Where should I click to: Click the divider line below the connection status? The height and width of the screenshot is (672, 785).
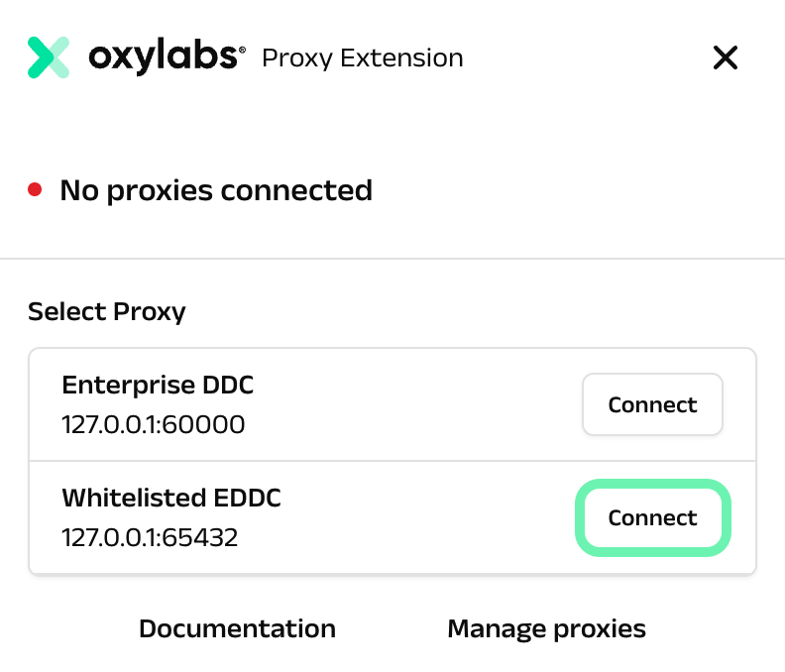click(x=392, y=259)
